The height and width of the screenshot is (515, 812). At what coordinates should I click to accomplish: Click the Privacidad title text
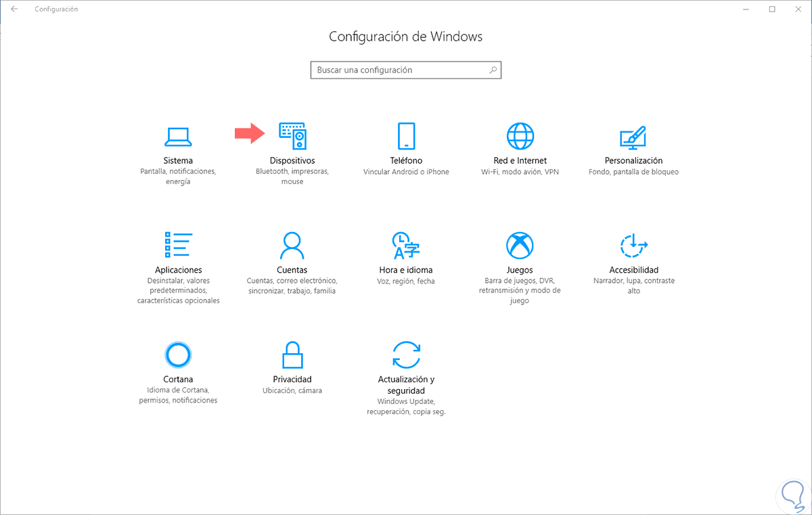click(x=292, y=379)
